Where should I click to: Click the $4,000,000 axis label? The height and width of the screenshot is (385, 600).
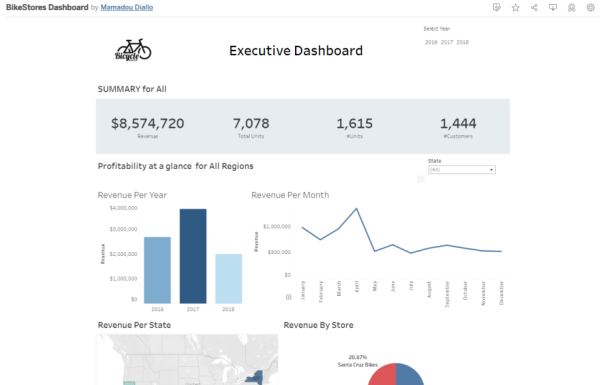point(123,208)
